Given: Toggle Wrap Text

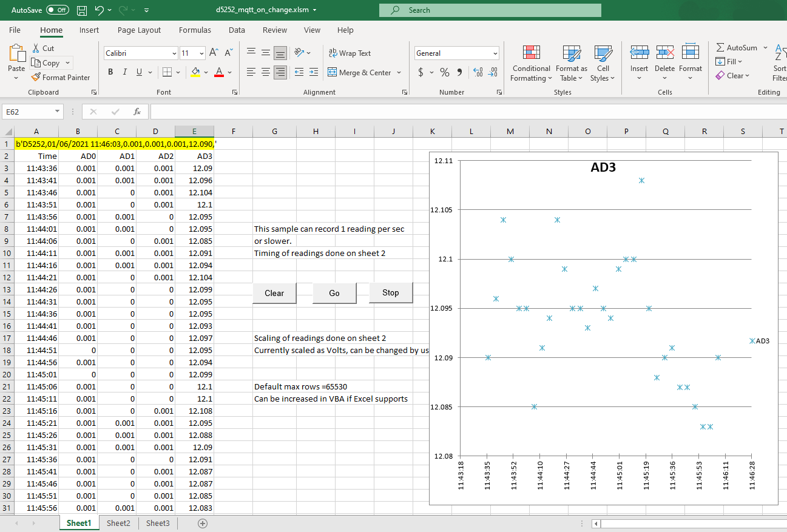Looking at the screenshot, I should (x=350, y=53).
